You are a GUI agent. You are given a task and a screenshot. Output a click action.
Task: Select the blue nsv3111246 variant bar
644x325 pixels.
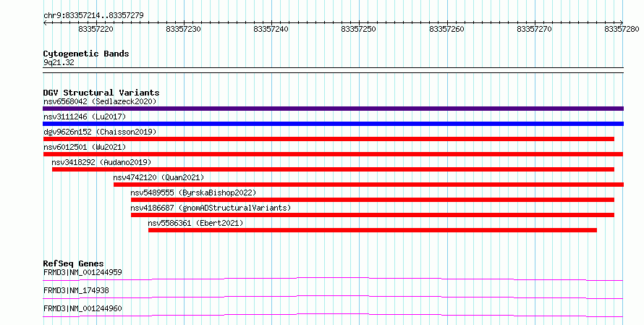(x=333, y=124)
